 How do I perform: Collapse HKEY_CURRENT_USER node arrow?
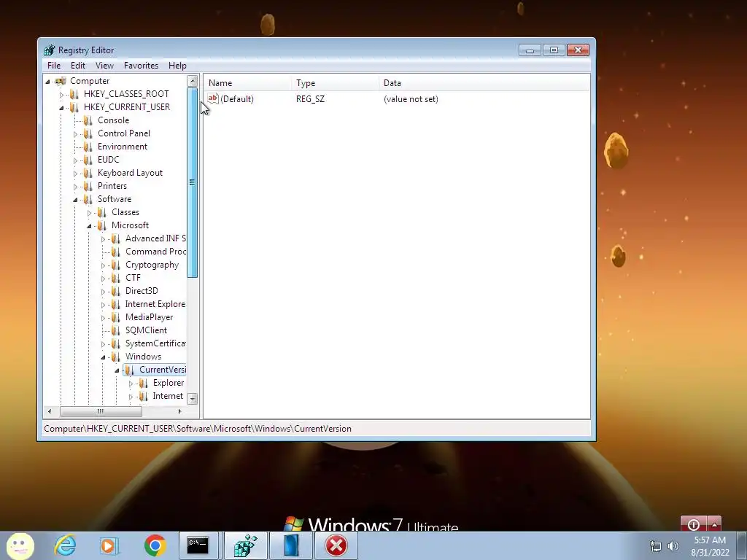point(61,108)
